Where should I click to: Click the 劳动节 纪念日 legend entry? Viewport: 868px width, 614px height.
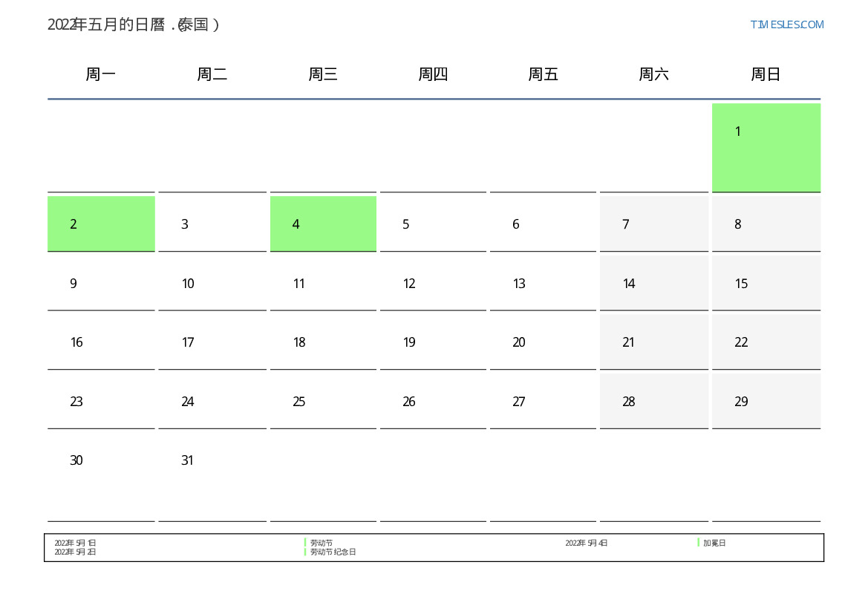(333, 552)
